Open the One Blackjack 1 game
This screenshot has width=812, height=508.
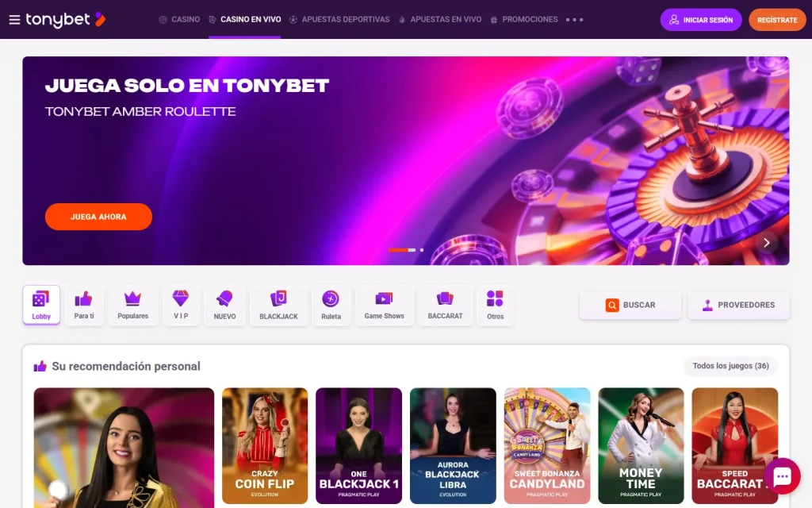pyautogui.click(x=359, y=446)
